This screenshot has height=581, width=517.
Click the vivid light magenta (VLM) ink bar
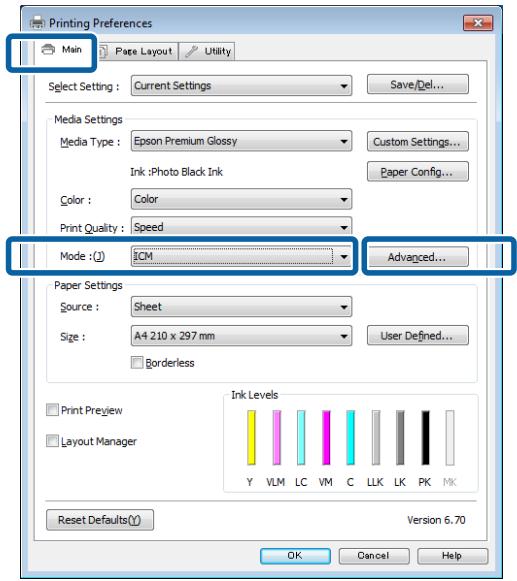(276, 437)
